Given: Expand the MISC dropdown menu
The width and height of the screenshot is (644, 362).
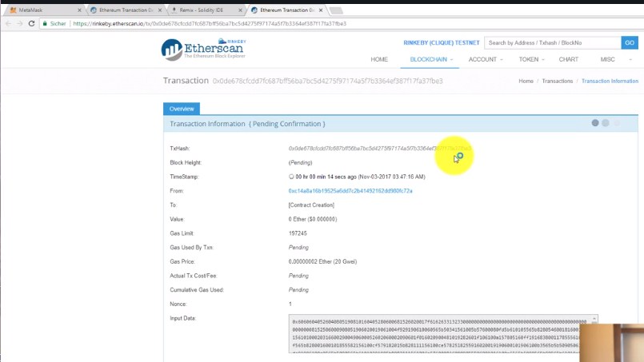Looking at the screenshot, I should [610, 59].
